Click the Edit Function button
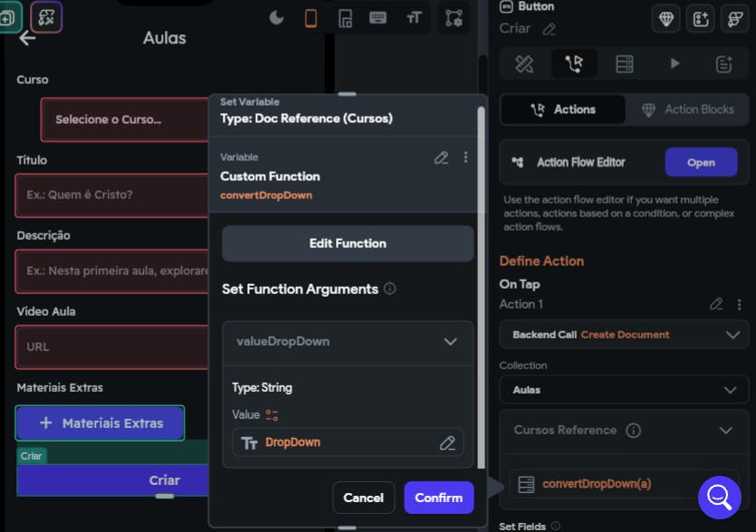Image resolution: width=756 pixels, height=532 pixels. (348, 242)
